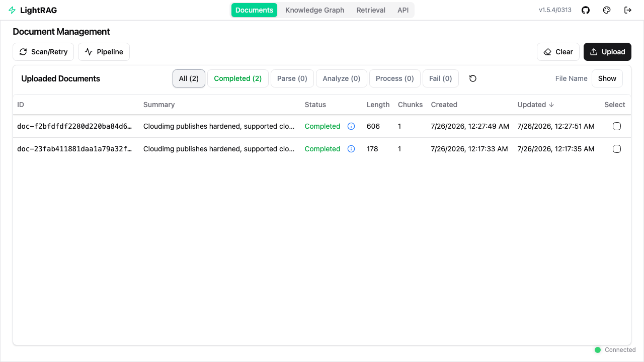
Task: Open the theme palette icon
Action: tap(607, 10)
